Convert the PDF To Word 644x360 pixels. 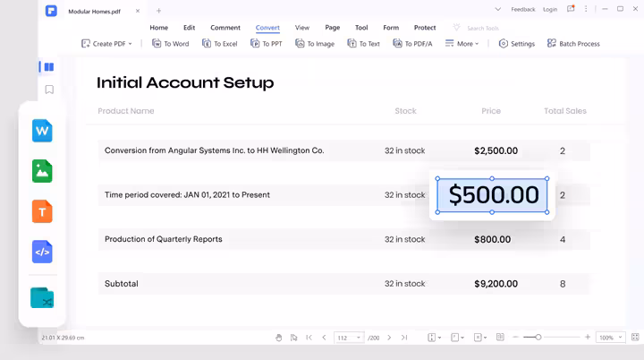coord(171,44)
